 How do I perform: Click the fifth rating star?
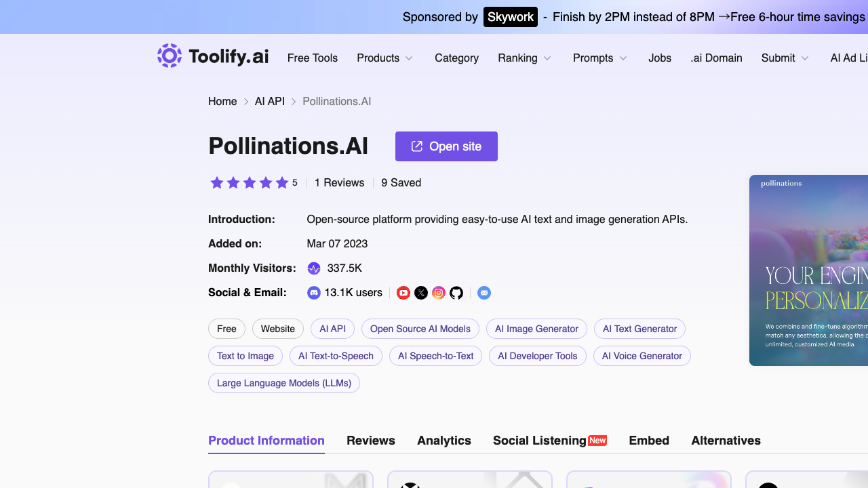[x=282, y=182]
